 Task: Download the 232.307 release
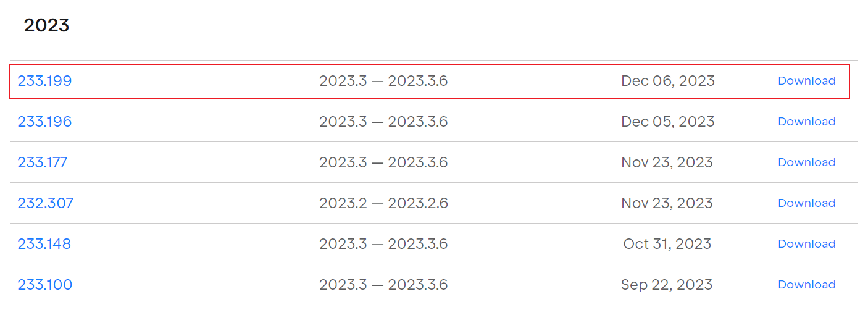click(806, 203)
